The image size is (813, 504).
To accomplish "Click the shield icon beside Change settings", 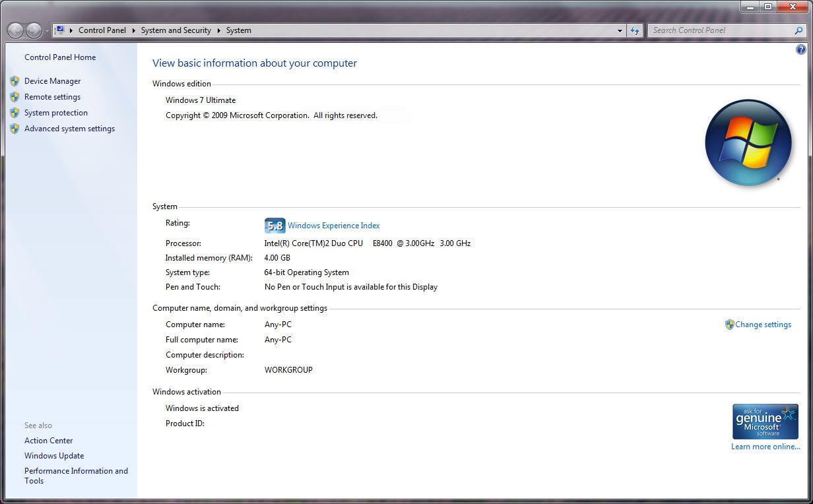I will 729,325.
